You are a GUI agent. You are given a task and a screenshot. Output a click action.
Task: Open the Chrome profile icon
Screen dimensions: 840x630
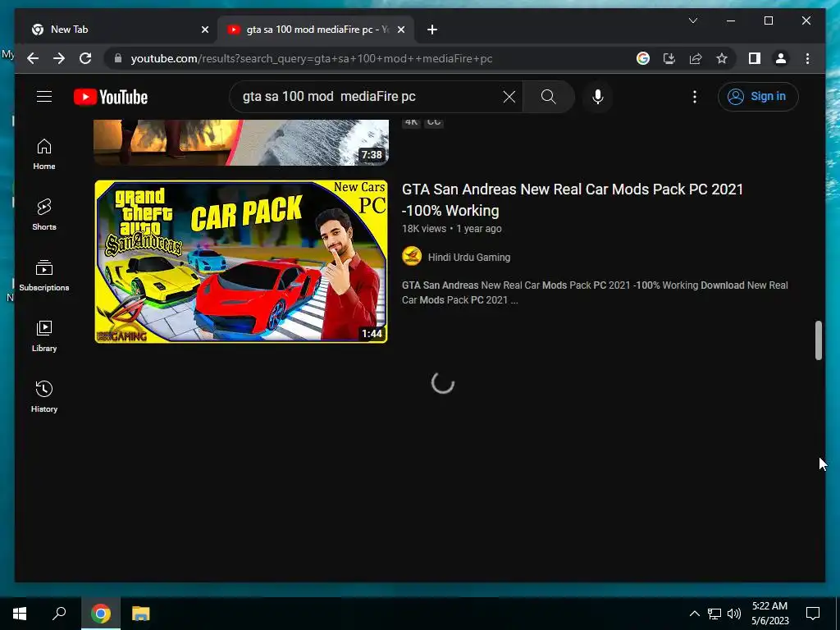[781, 58]
